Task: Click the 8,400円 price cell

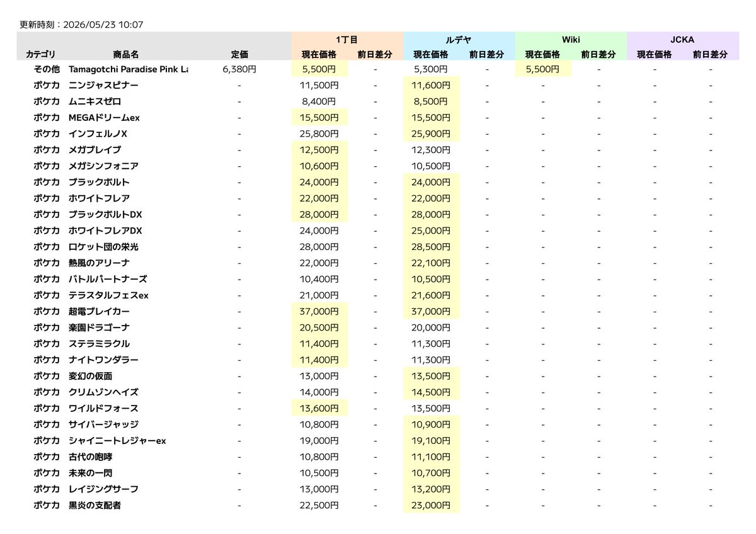Action: tap(319, 101)
